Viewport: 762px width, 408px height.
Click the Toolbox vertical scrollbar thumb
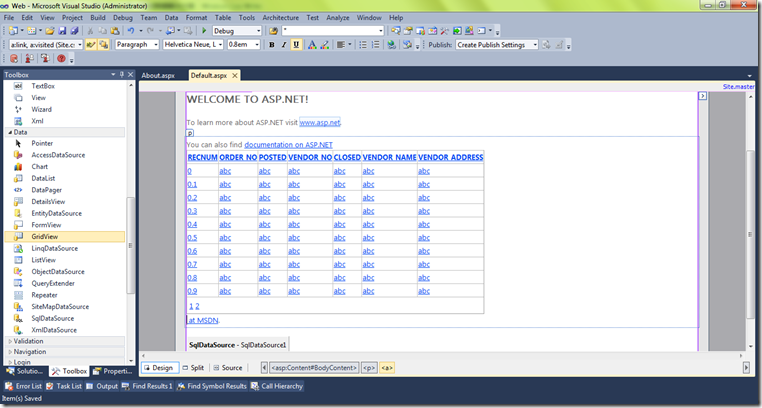pos(130,245)
